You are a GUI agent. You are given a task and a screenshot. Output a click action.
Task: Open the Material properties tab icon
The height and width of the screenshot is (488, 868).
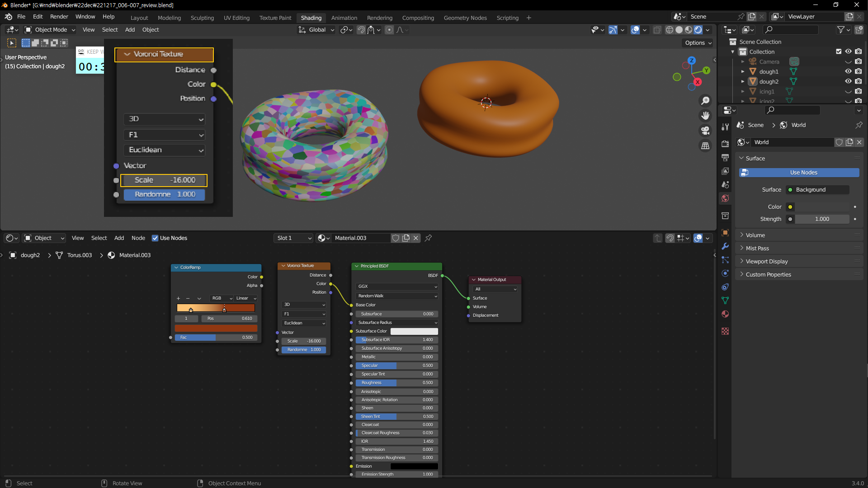tap(725, 314)
